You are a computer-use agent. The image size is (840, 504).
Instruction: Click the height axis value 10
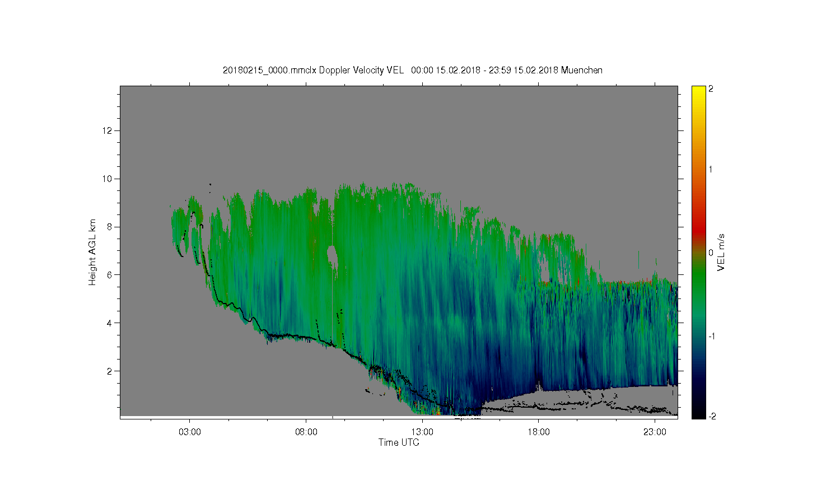point(108,179)
